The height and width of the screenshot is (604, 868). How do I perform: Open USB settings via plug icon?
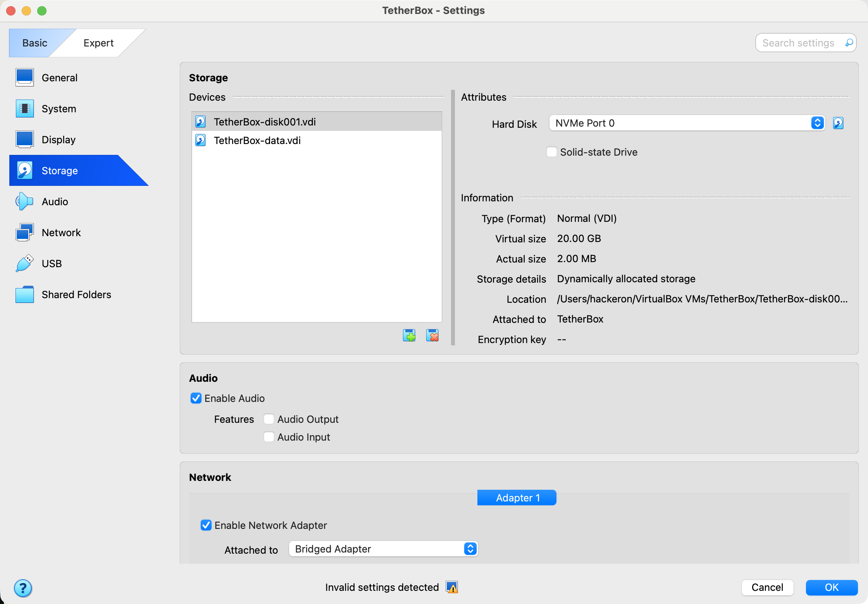24,263
